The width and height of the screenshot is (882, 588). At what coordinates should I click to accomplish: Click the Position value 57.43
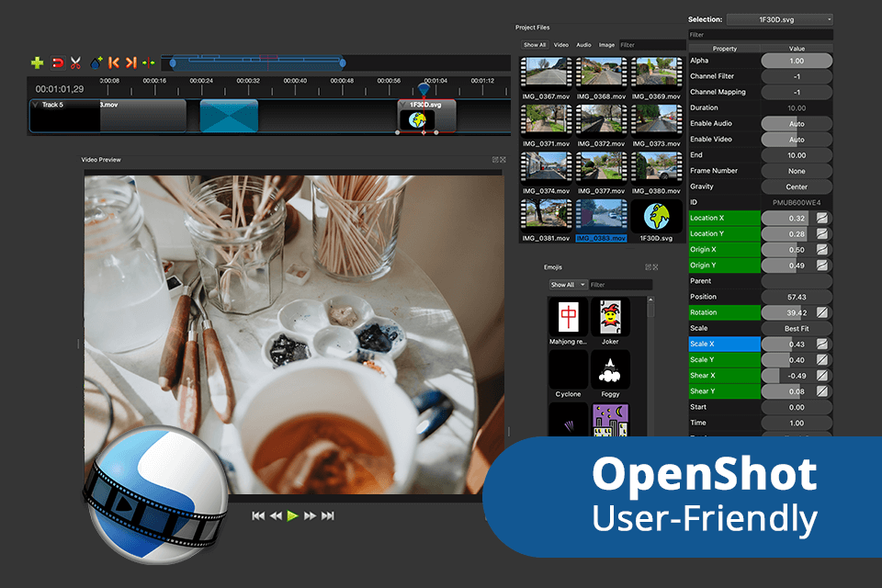point(797,297)
